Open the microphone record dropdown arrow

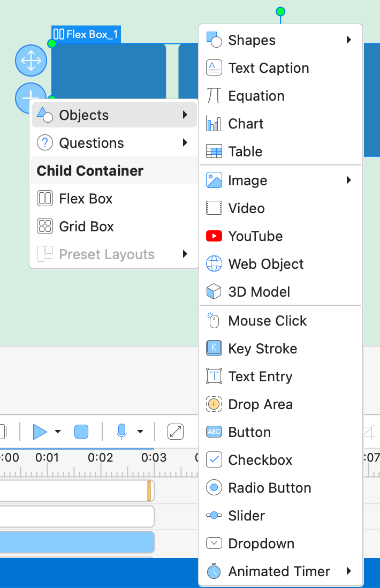(140, 432)
